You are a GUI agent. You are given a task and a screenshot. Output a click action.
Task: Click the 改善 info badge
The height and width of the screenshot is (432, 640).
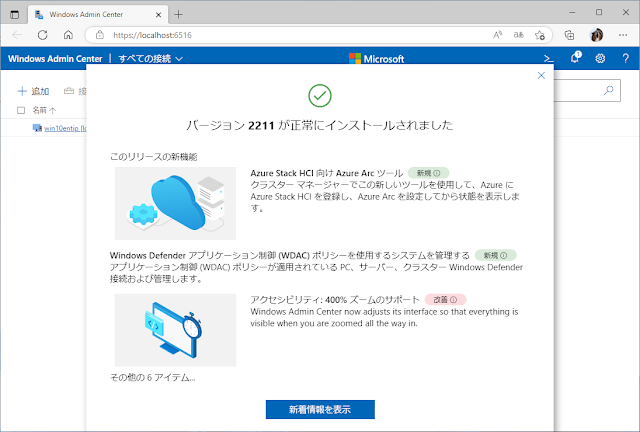click(445, 300)
